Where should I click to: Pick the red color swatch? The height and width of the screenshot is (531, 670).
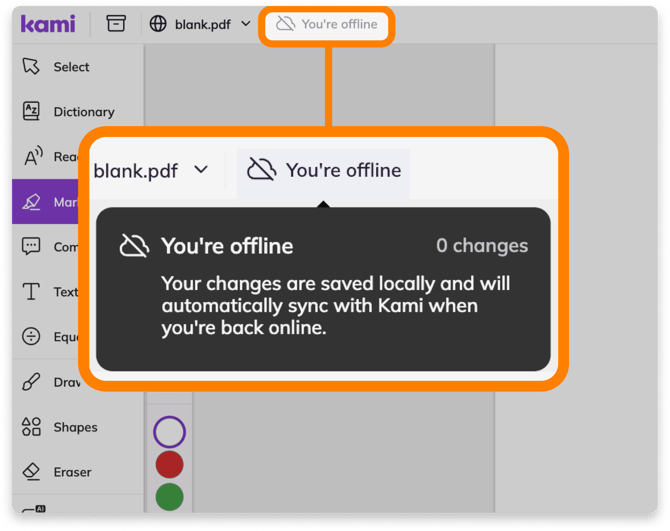(x=169, y=464)
